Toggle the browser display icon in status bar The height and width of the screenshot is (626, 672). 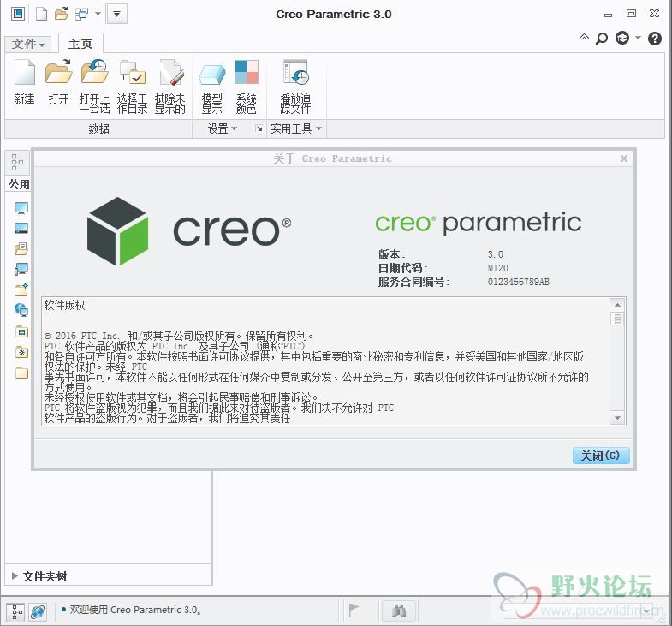tap(38, 611)
